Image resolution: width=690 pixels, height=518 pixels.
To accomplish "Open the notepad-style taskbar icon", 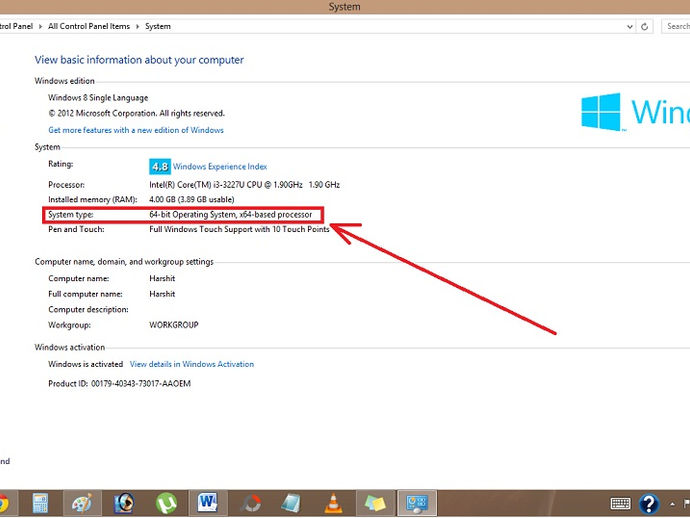I will 291,503.
